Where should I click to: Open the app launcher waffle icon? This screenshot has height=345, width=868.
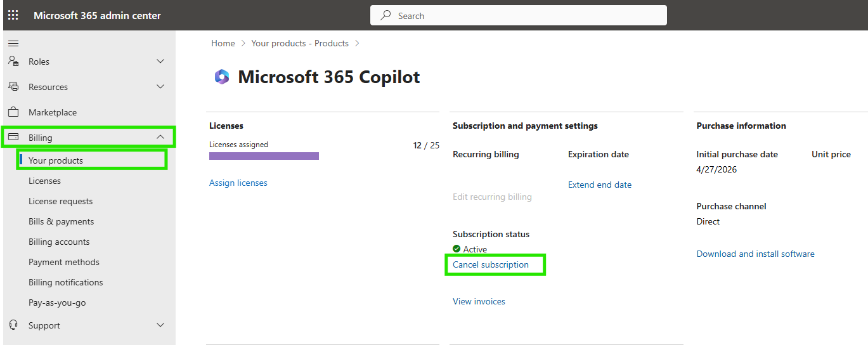13,15
